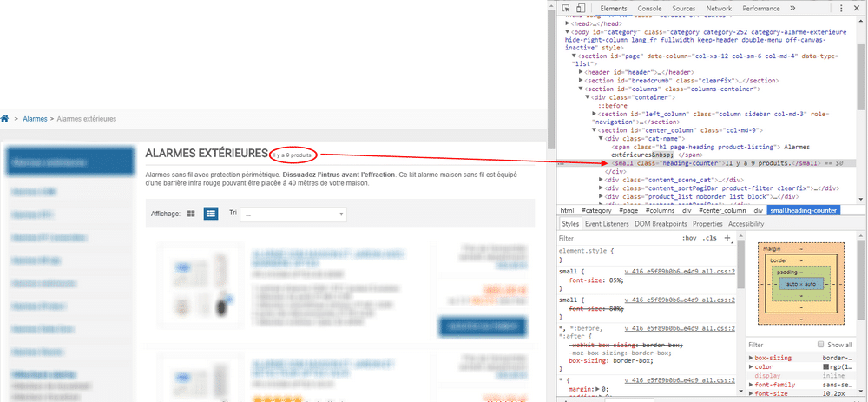
Task: Expand computed font-family property
Action: coord(751,385)
